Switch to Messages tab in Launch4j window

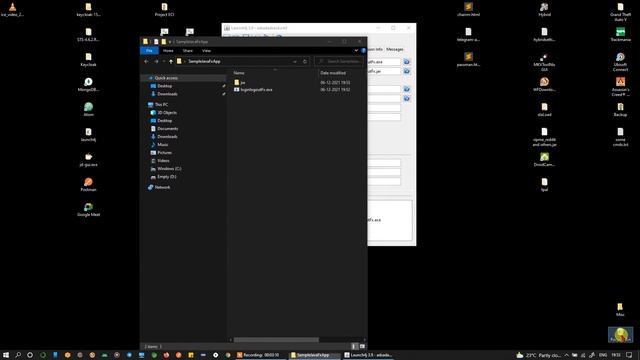(x=395, y=49)
